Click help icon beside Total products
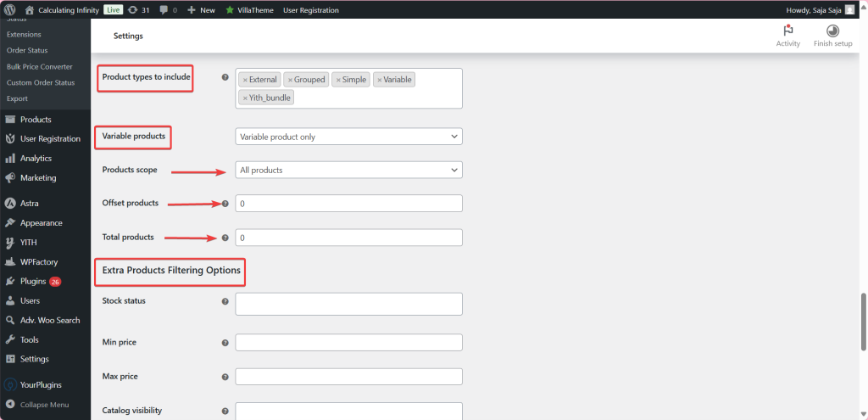The width and height of the screenshot is (868, 420). point(225,238)
